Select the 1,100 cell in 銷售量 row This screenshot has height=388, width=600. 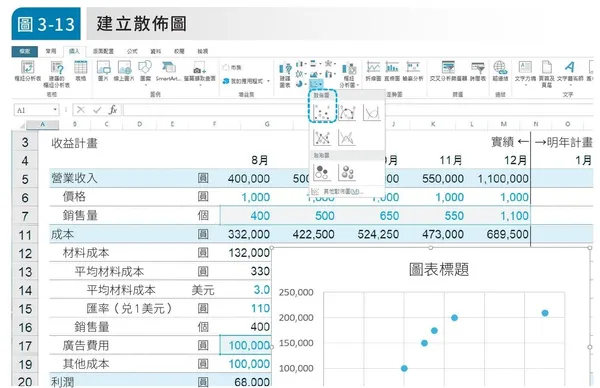click(x=514, y=216)
